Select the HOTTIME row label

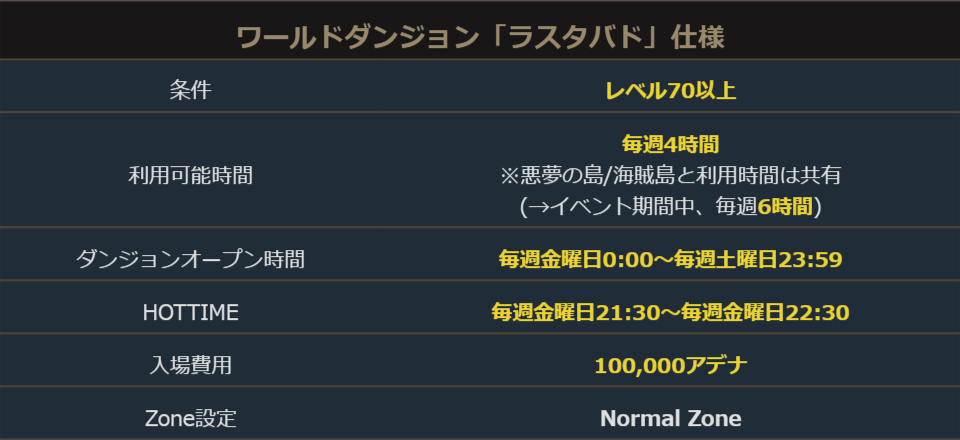point(190,313)
